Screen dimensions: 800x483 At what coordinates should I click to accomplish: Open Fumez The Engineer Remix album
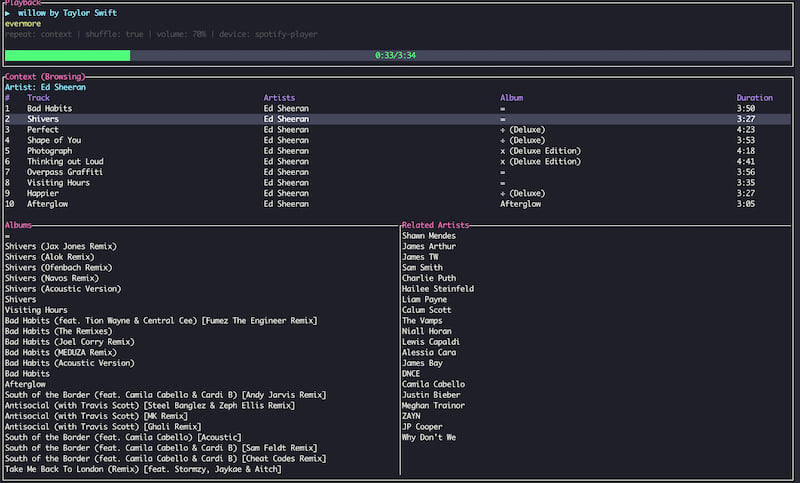tap(161, 321)
